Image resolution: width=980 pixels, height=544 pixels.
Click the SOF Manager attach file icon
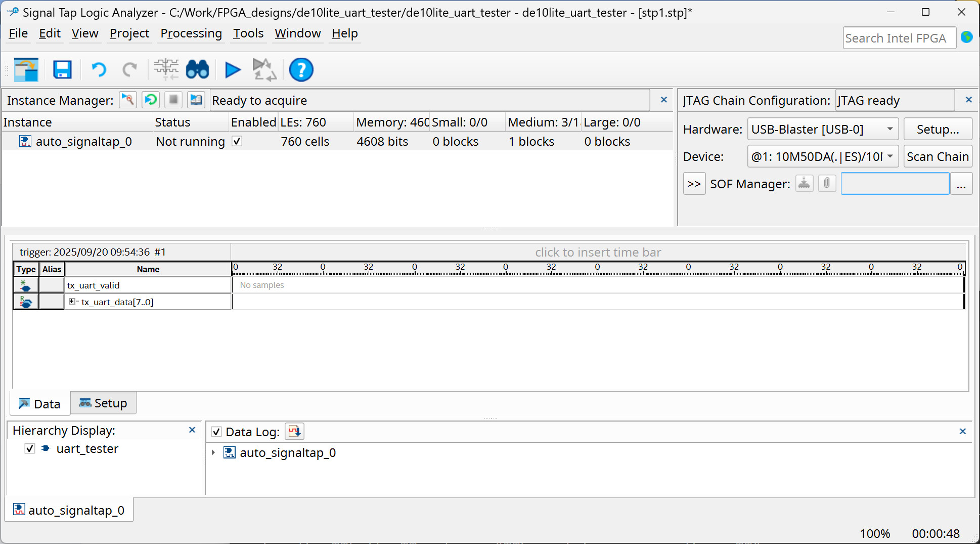(x=827, y=183)
